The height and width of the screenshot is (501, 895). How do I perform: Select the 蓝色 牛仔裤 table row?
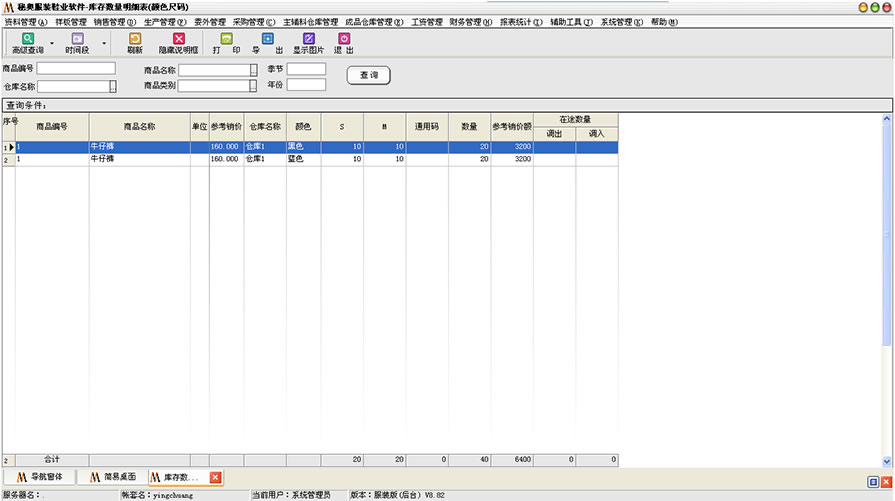click(300, 159)
